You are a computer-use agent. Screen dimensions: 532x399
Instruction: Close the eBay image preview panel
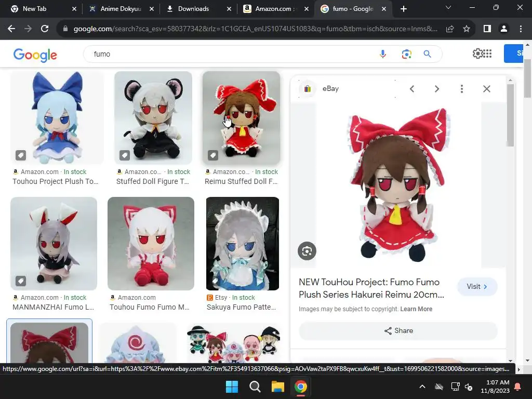coord(486,89)
